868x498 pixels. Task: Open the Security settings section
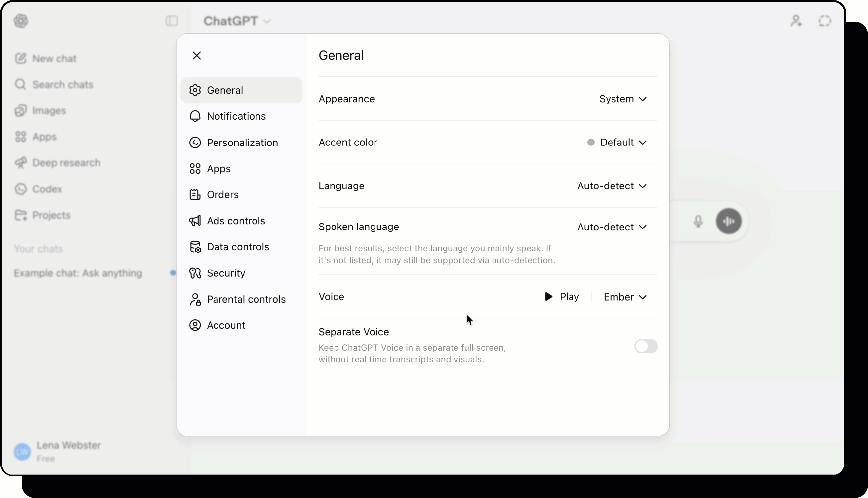[x=226, y=273]
